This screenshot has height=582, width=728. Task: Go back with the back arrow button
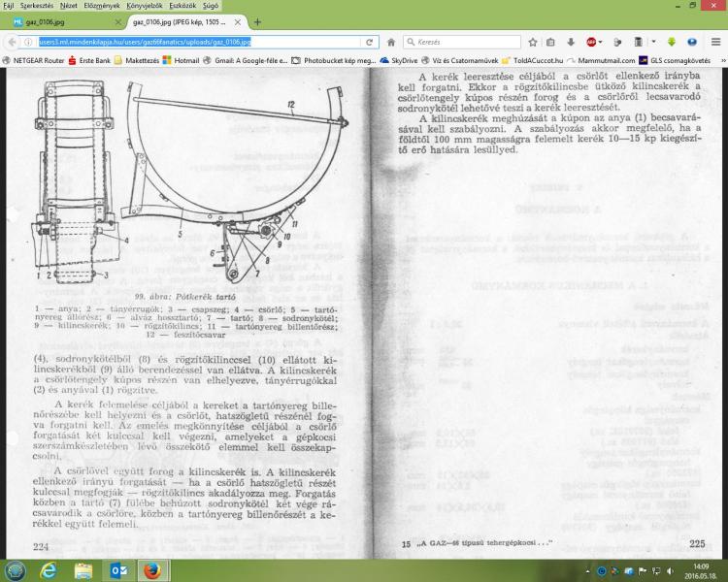(x=14, y=43)
